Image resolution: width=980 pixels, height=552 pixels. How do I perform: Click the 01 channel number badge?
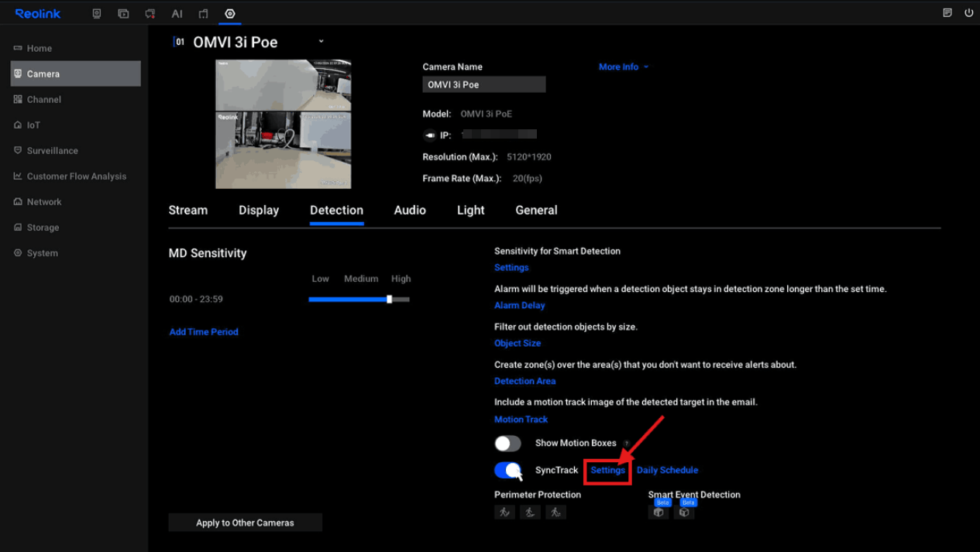(179, 42)
